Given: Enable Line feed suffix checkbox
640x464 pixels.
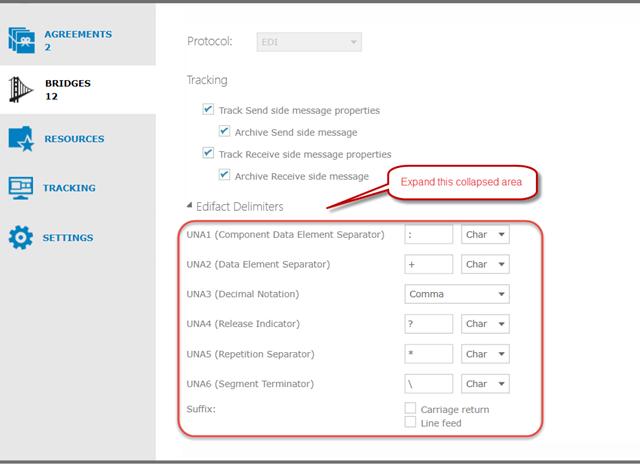Looking at the screenshot, I should click(410, 422).
